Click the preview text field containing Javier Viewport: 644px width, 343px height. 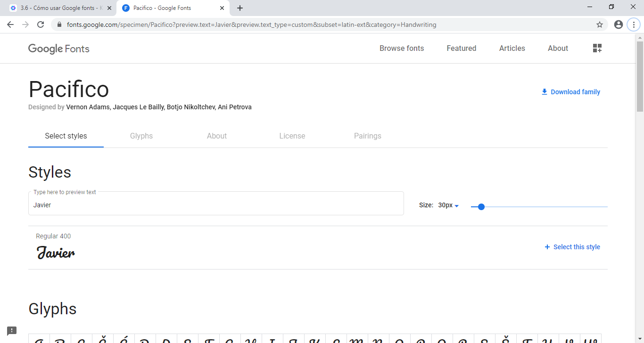216,204
